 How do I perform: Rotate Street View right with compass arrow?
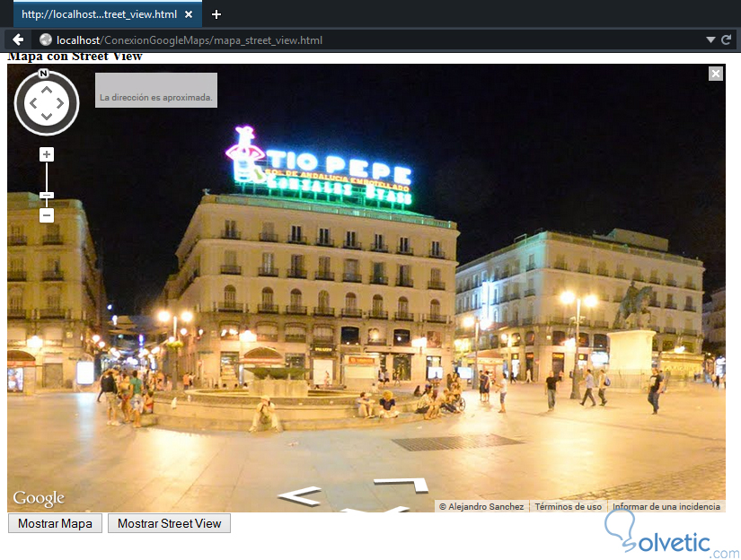[x=60, y=103]
